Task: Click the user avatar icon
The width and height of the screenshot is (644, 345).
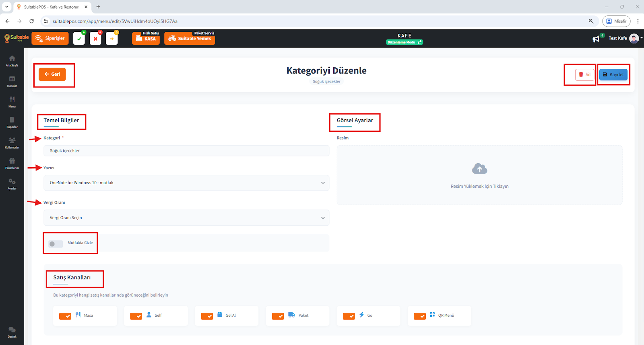Action: pyautogui.click(x=634, y=38)
